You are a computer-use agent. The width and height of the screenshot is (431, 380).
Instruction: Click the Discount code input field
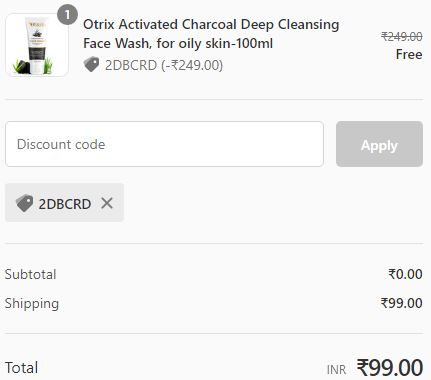164,144
